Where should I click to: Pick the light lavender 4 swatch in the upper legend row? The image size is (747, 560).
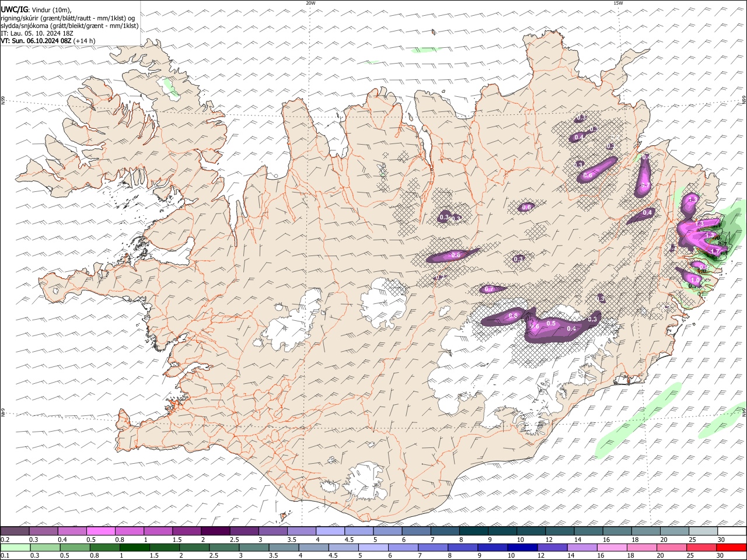pyautogui.click(x=330, y=531)
